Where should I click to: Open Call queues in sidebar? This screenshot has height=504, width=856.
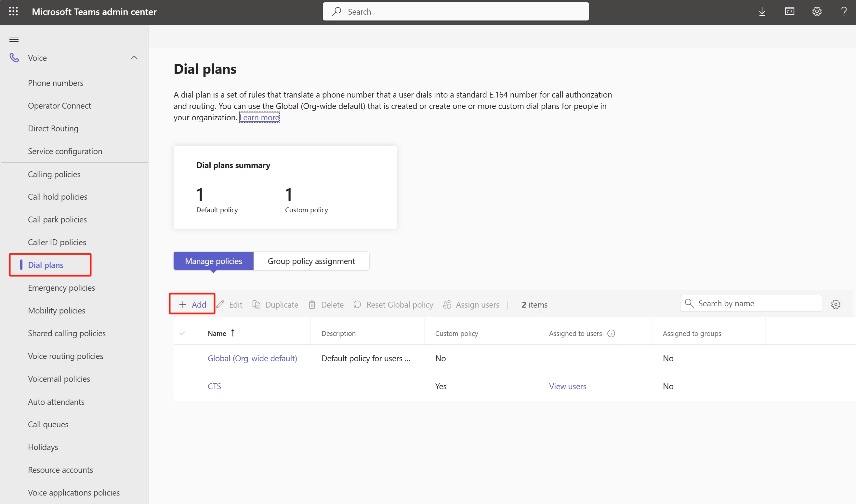48,424
